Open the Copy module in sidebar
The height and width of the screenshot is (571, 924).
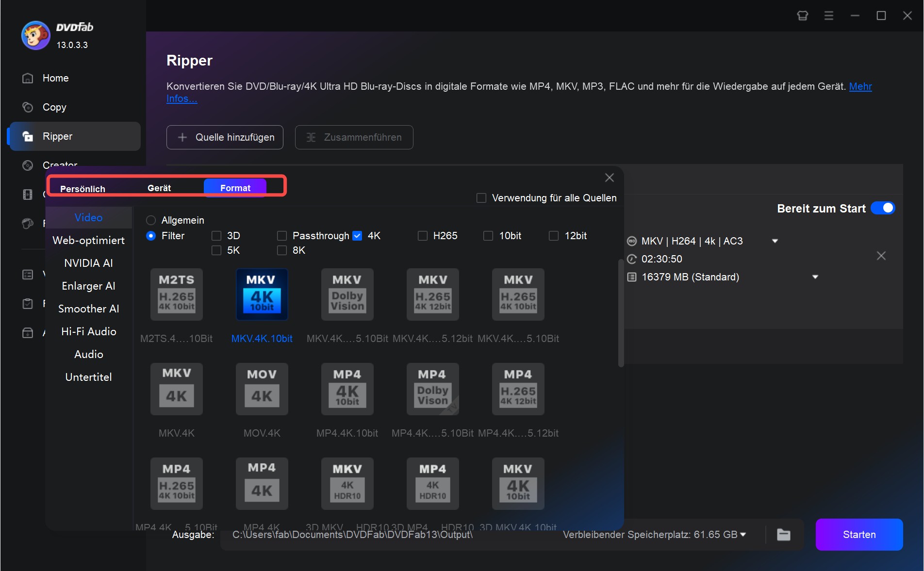point(28,107)
